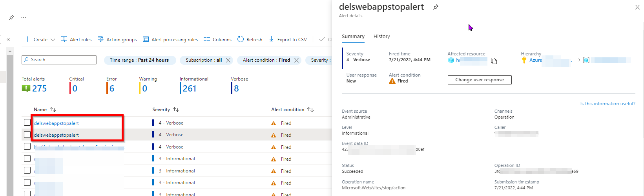The width and height of the screenshot is (644, 196).
Task: Open Alert rules from toolbar
Action: (x=76, y=39)
